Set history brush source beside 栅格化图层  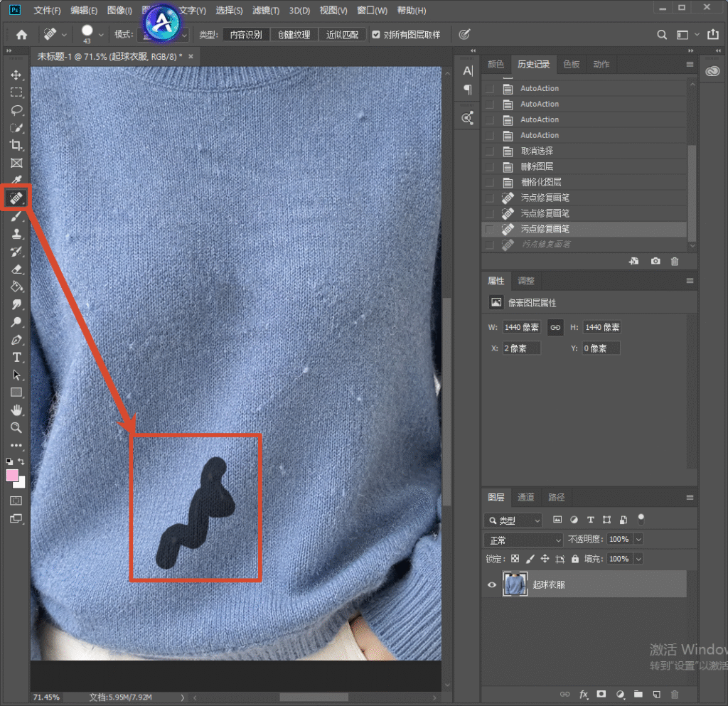(489, 183)
